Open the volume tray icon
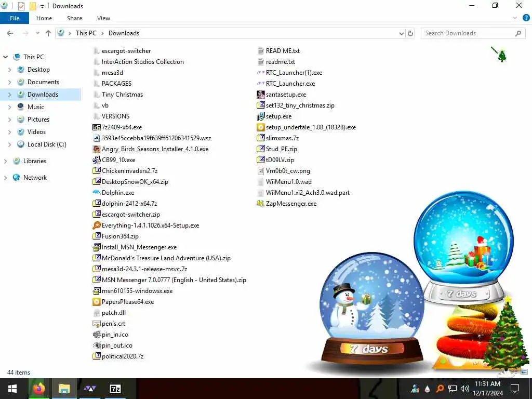 [x=465, y=389]
